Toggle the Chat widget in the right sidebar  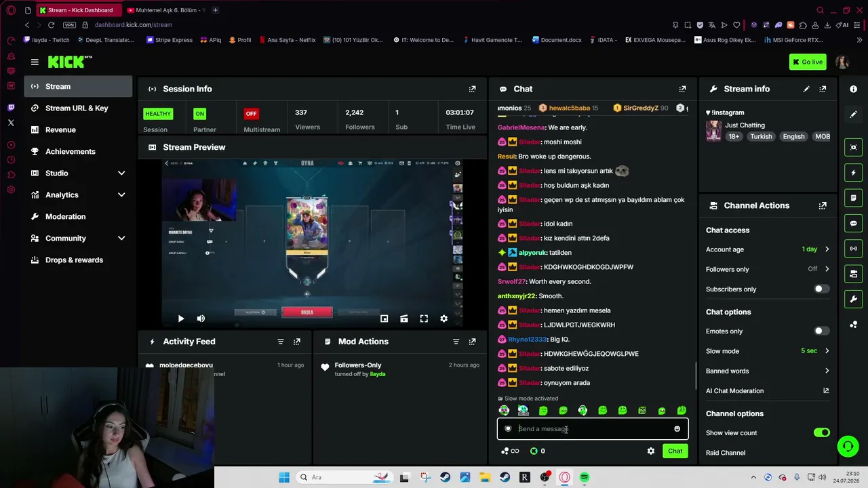853,223
